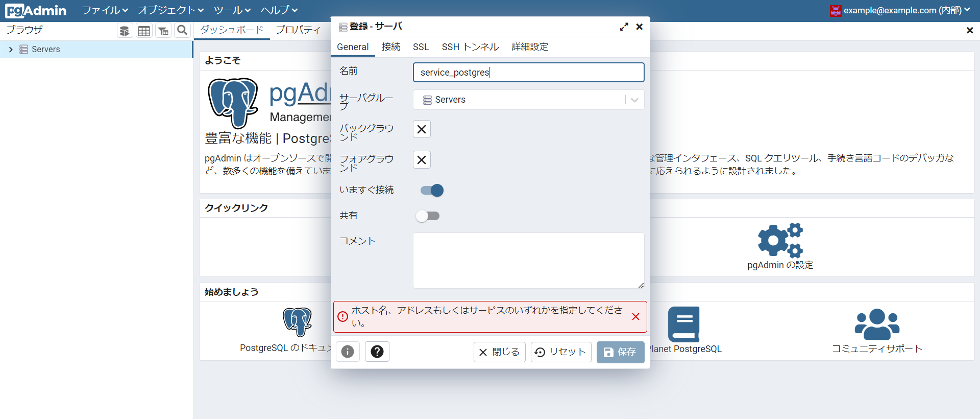Maximize the server registration dialog

click(624, 27)
